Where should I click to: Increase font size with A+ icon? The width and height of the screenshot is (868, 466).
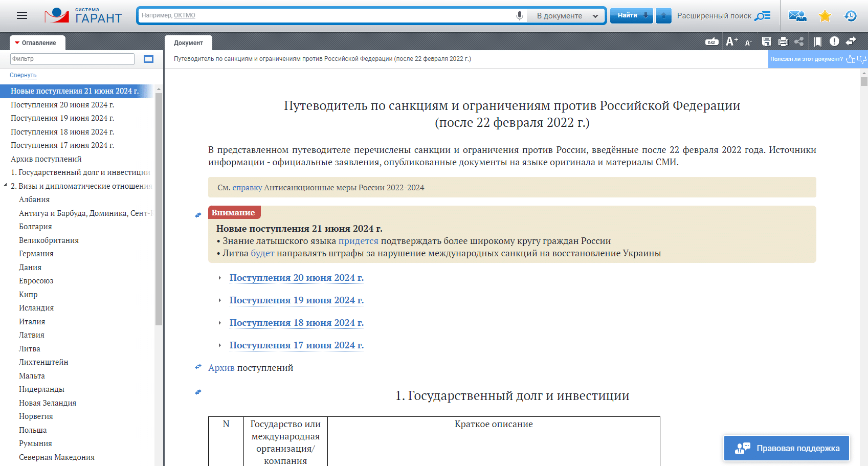pyautogui.click(x=731, y=41)
